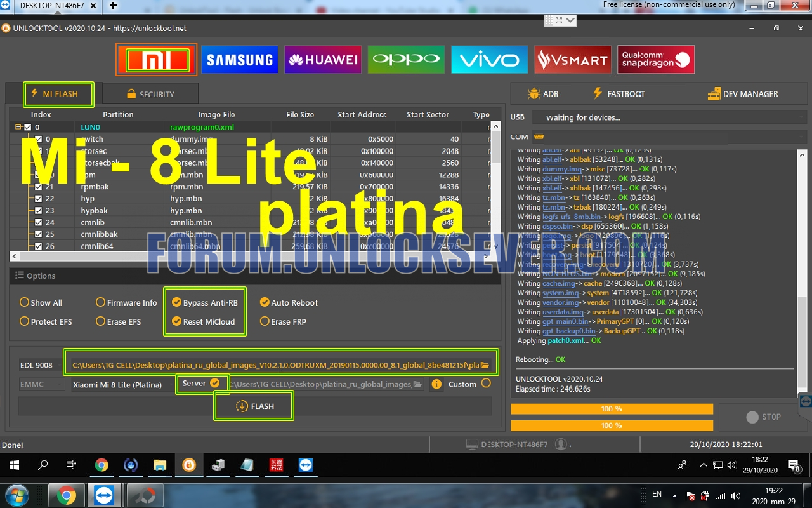Open taskbar search magnifier
This screenshot has width=812, height=508.
43,465
